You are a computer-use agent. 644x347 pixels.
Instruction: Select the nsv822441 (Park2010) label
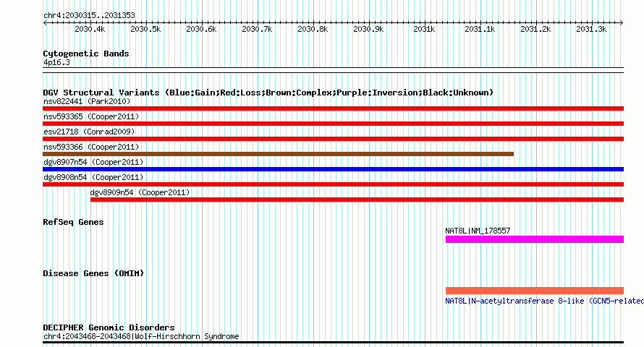[x=87, y=101]
